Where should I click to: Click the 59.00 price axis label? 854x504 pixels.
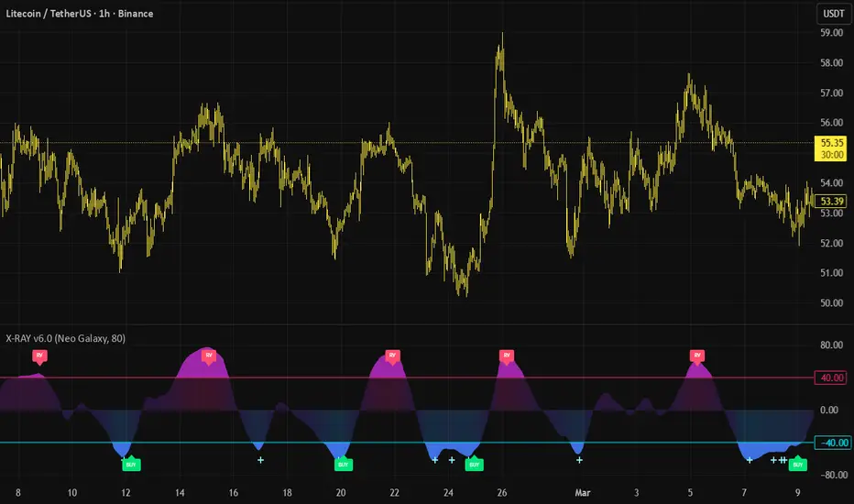point(832,33)
